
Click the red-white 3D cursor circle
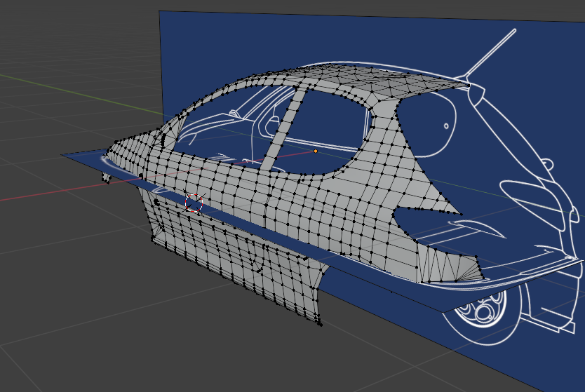point(194,203)
